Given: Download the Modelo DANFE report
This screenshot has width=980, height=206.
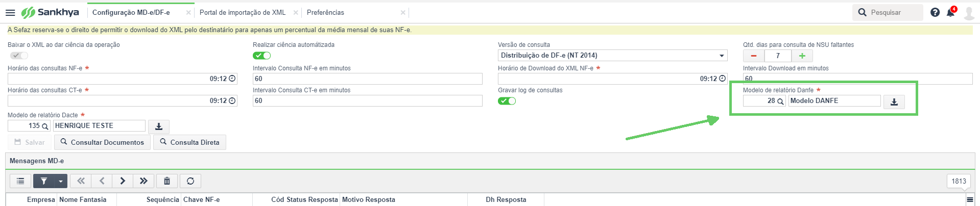Looking at the screenshot, I should pos(894,101).
